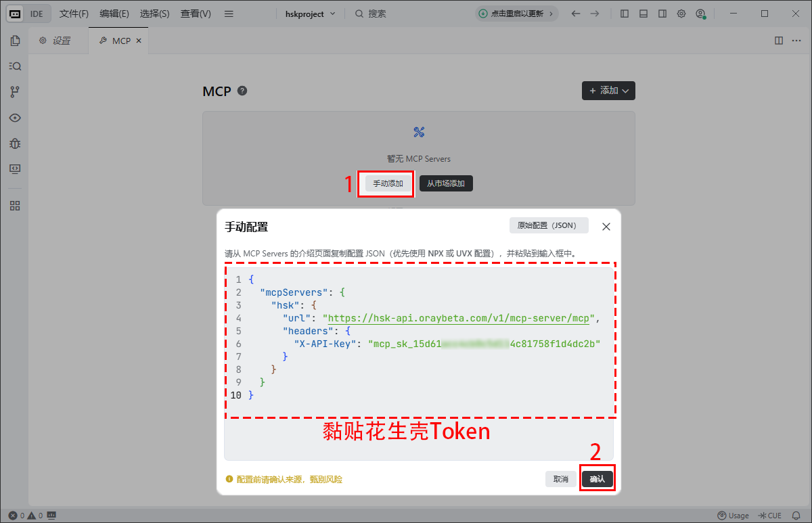The width and height of the screenshot is (812, 523).
Task: Close the manual configuration dialog with X
Action: pos(606,227)
